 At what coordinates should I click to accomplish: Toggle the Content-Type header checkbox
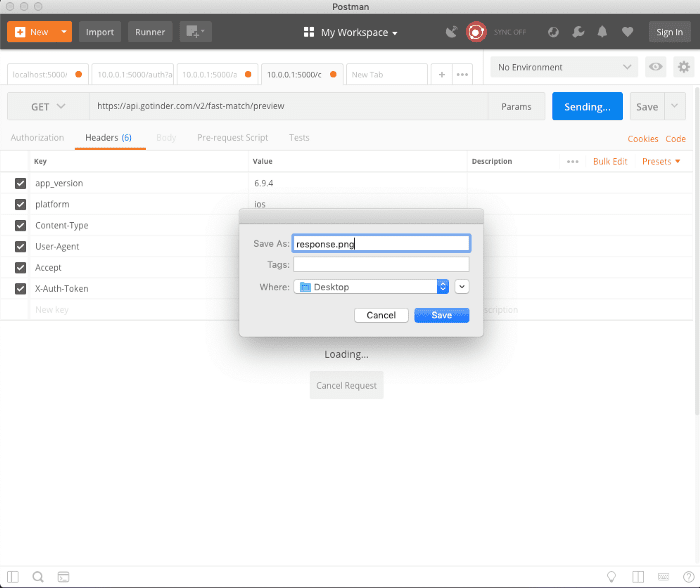click(x=20, y=225)
